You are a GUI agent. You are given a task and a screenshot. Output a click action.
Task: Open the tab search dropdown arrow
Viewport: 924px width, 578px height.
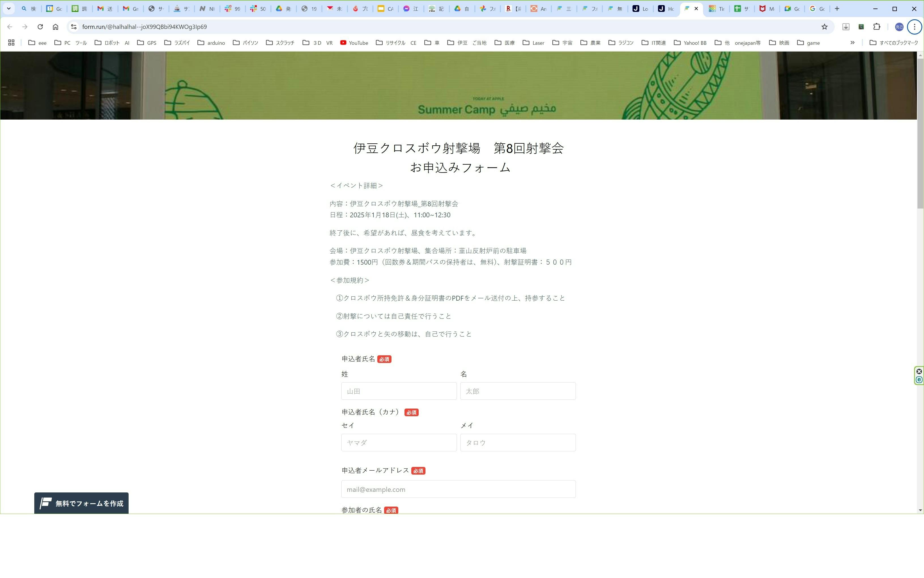pos(8,8)
